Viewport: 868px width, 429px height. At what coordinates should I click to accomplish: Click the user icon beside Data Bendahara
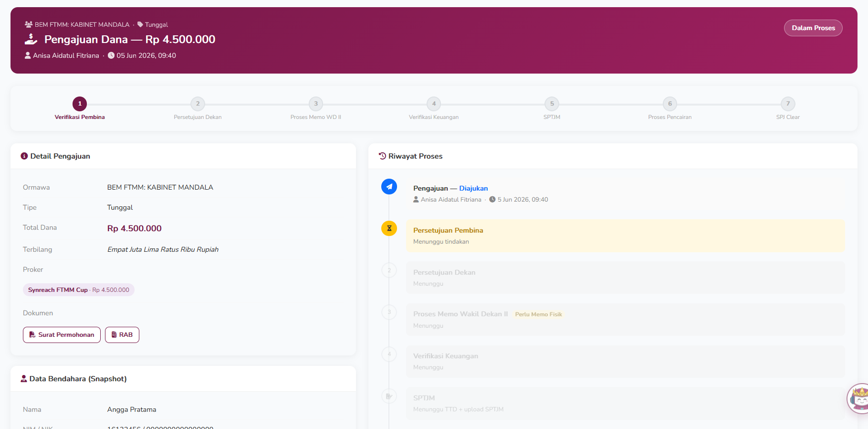(x=24, y=379)
